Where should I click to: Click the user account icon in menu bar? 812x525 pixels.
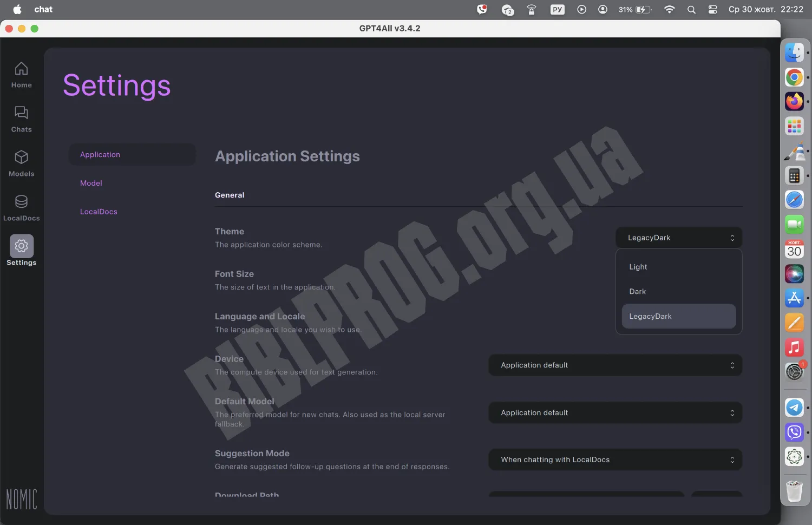(603, 9)
